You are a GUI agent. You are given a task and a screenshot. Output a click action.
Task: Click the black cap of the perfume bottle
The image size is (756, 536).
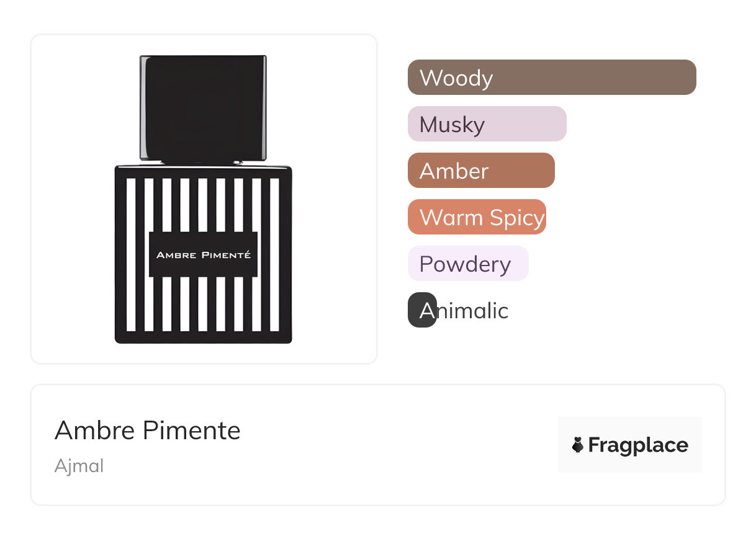[x=203, y=107]
